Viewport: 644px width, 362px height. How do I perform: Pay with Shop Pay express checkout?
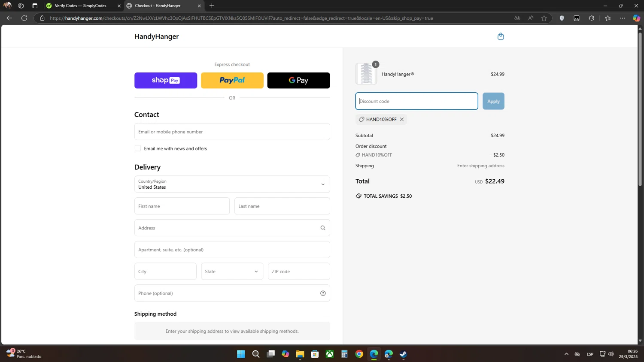pyautogui.click(x=166, y=81)
